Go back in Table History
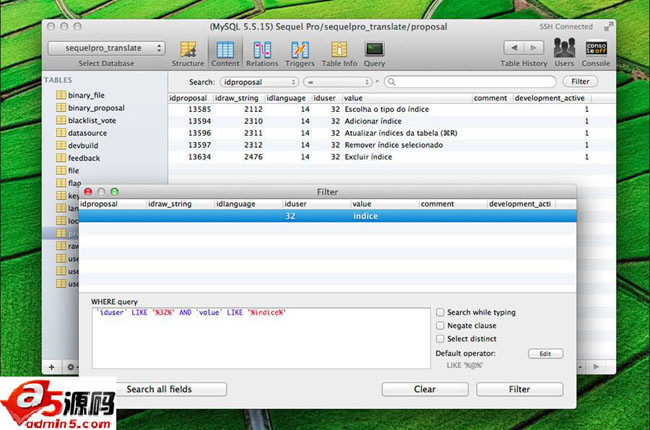This screenshot has width=650, height=430. tap(514, 48)
